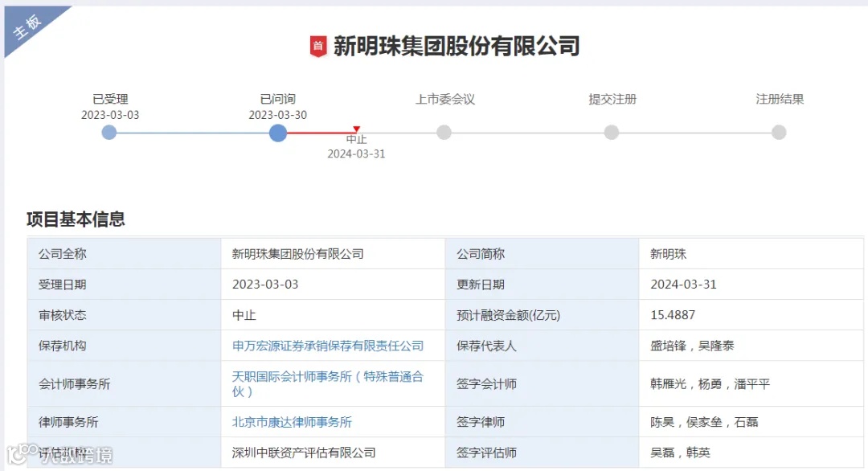Click the 2024-03-31 date under 中止 marker

coord(356,154)
